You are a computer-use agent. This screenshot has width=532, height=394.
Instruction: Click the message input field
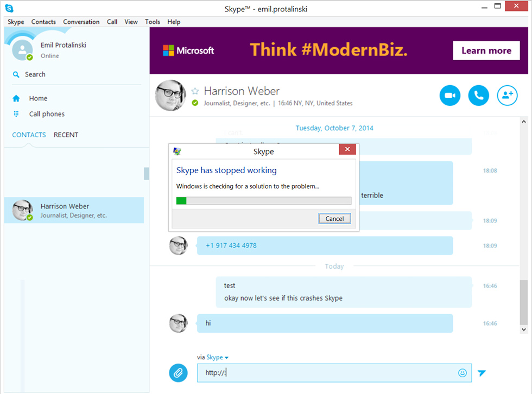pos(326,373)
